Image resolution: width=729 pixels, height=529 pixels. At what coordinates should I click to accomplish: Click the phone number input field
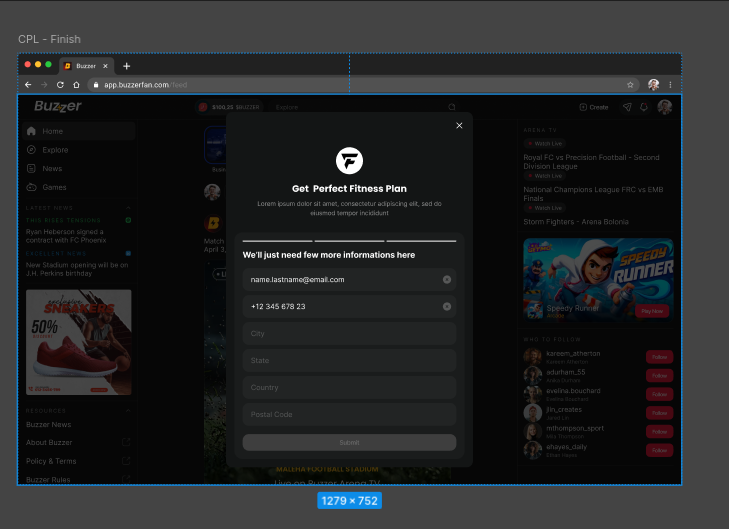[x=349, y=306]
